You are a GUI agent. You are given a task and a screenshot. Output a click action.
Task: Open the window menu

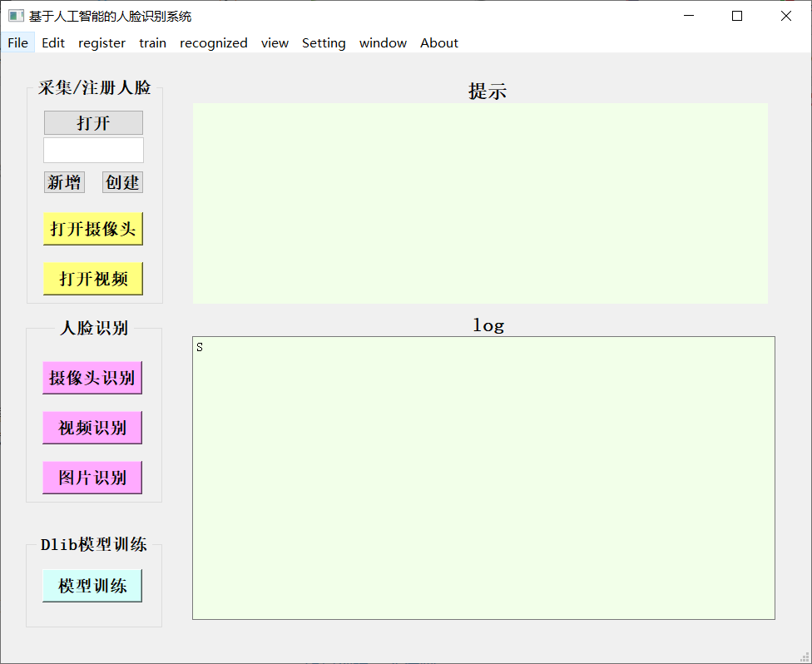pyautogui.click(x=383, y=42)
